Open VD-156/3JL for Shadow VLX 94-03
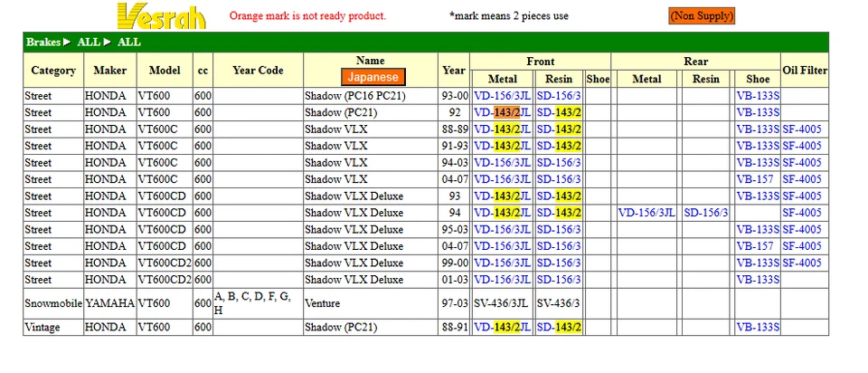868x373 pixels. pos(502,162)
